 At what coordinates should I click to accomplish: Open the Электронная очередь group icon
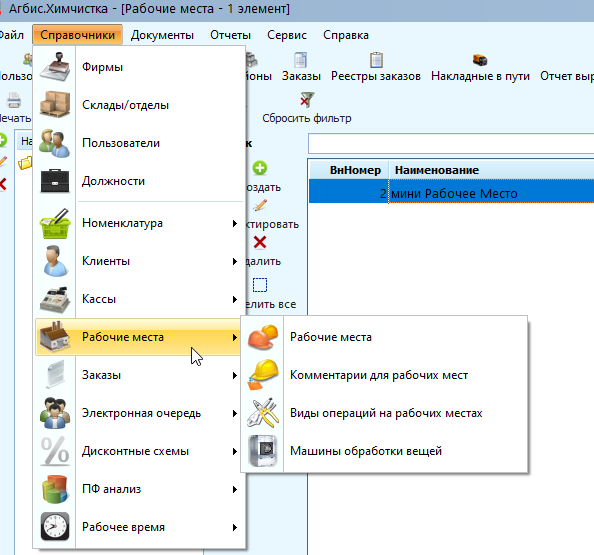pyautogui.click(x=55, y=413)
